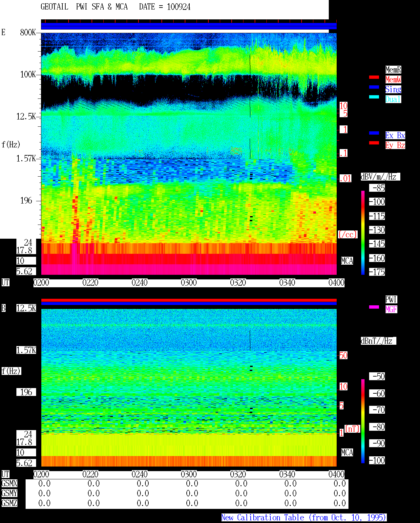Click the New Calibration Table link
The image size is (420, 523).
(304, 518)
